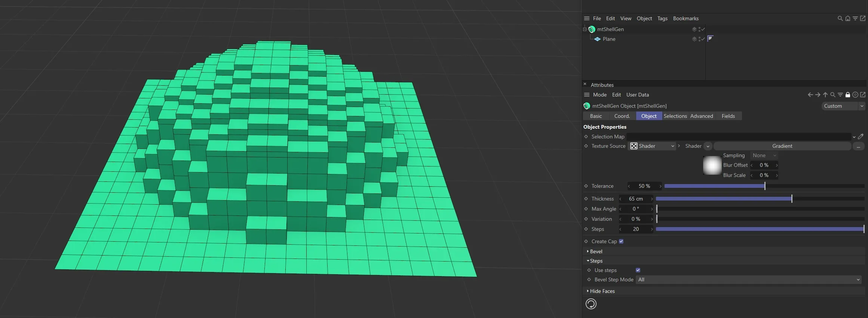The width and height of the screenshot is (868, 318).
Task: Open the Bevel Step Mode dropdown
Action: coord(748,280)
